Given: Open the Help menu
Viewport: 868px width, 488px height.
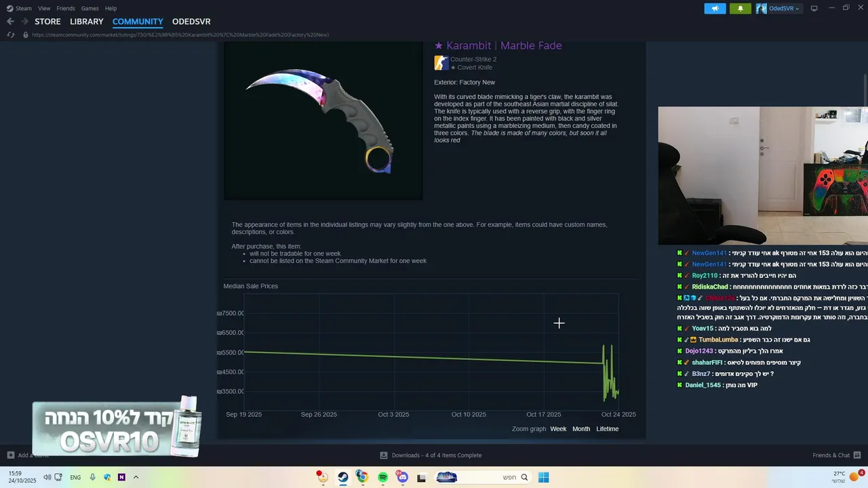Looking at the screenshot, I should 111,8.
